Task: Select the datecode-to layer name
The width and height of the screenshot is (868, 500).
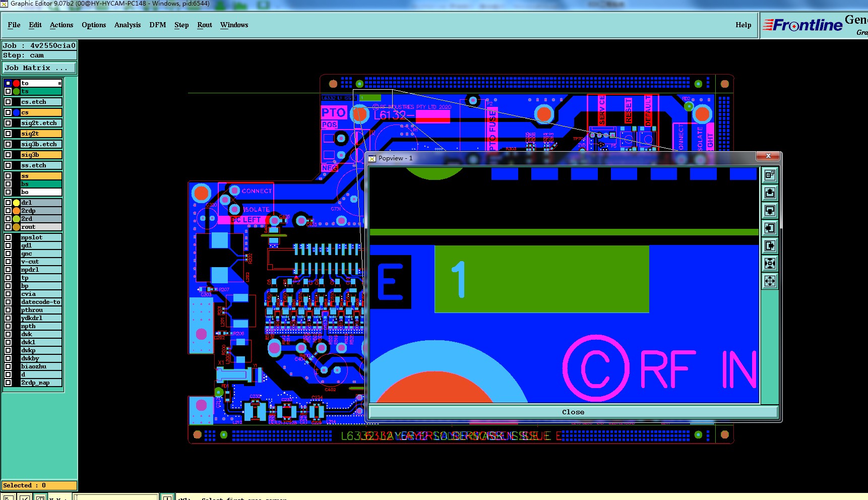Action: tap(41, 302)
